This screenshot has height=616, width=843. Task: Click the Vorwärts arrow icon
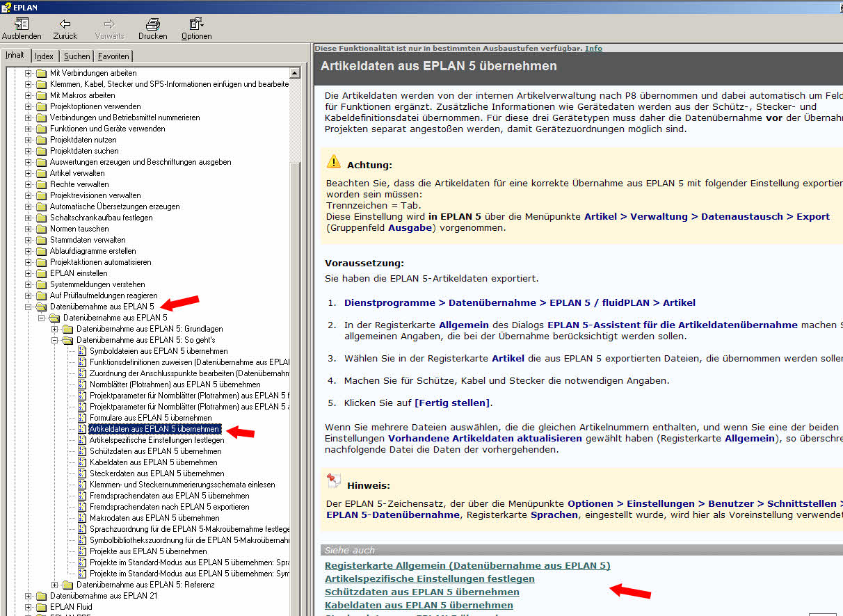coord(109,24)
